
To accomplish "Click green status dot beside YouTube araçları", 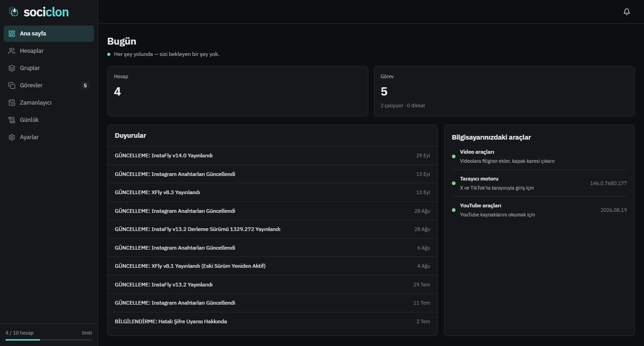I will [454, 210].
